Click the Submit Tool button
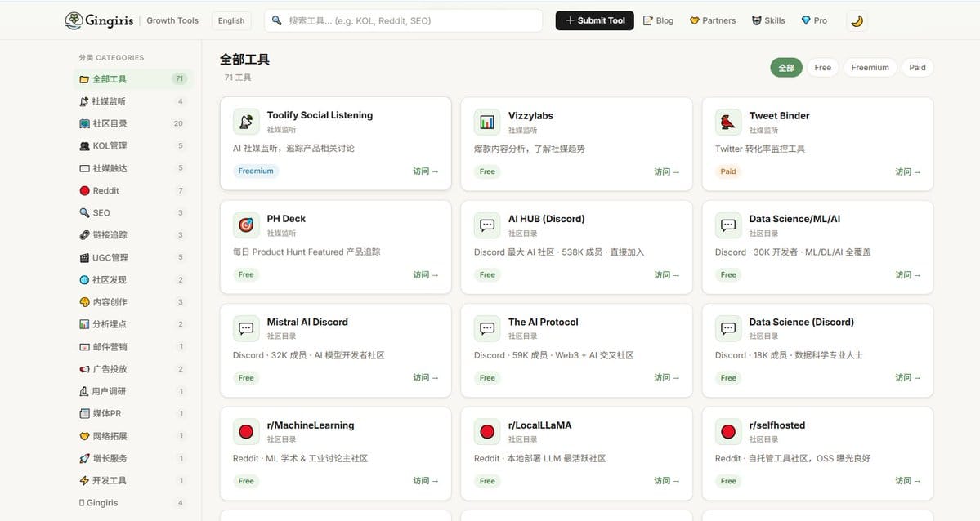Screen dimensions: 980x521 [x=594, y=20]
